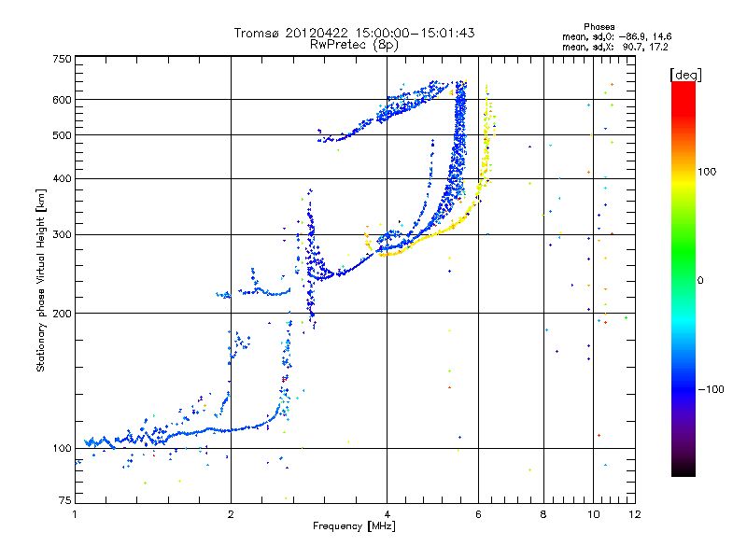
Task: Click the x-axis tick label '8'
Action: click(543, 514)
